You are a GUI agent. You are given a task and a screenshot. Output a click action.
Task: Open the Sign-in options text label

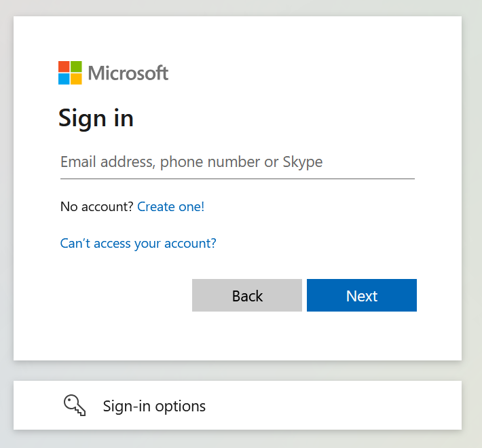coord(154,406)
